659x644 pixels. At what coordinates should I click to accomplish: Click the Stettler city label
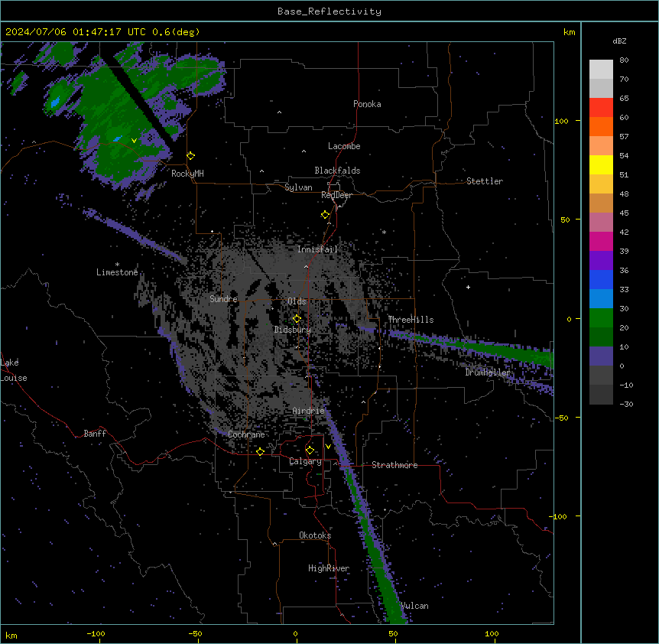point(485,181)
